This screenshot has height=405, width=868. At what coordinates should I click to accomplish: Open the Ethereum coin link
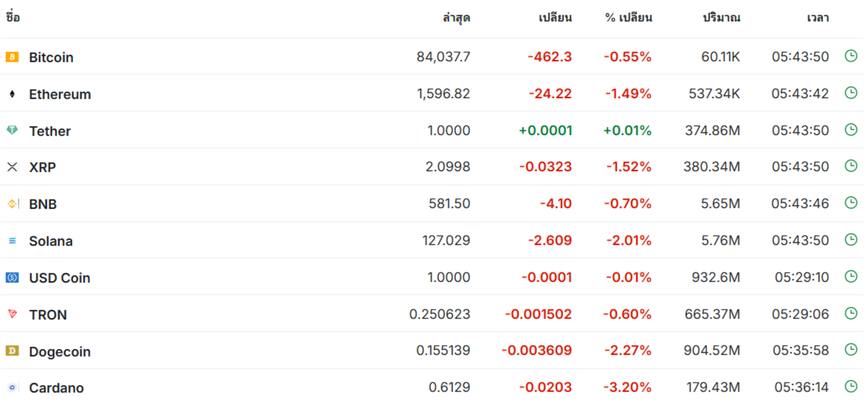[x=60, y=94]
